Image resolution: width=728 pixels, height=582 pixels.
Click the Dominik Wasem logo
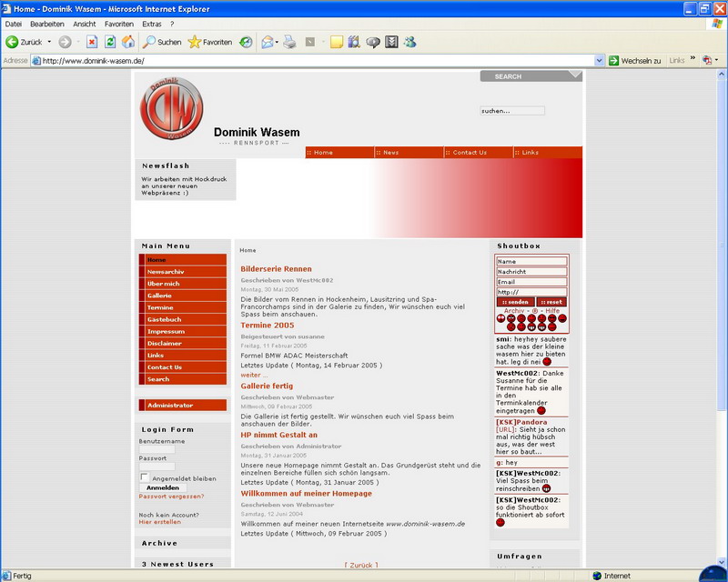point(172,110)
